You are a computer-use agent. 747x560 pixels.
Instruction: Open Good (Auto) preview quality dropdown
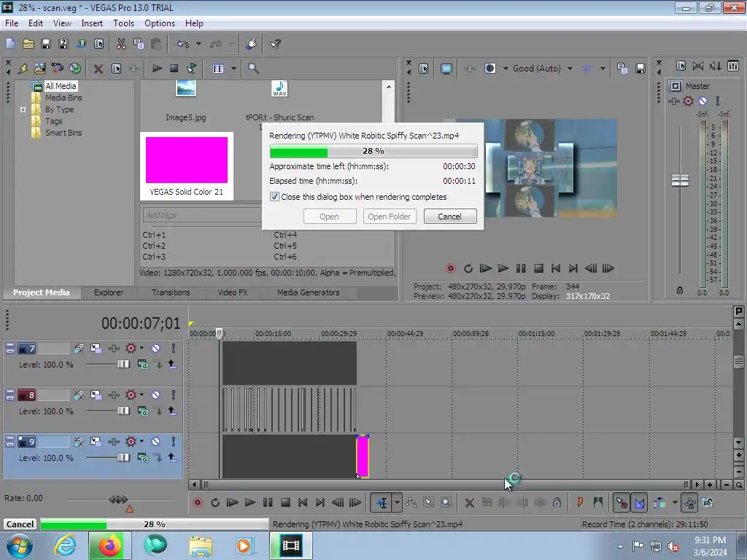point(570,69)
